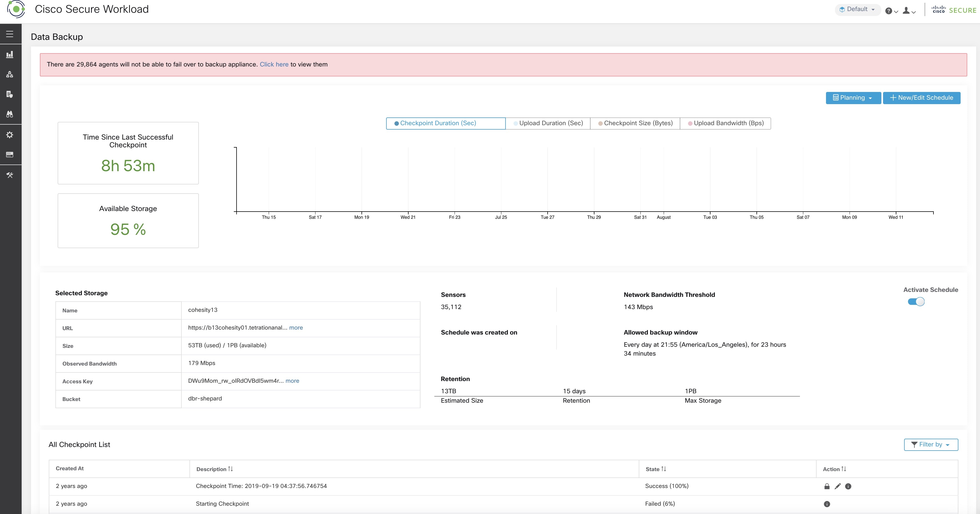Toggle Checkpoint Size (Bytes) chart series
The image size is (980, 514).
coord(635,123)
